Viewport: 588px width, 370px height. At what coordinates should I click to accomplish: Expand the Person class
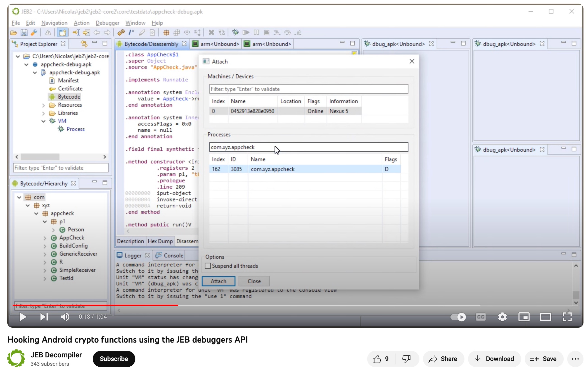tap(53, 230)
